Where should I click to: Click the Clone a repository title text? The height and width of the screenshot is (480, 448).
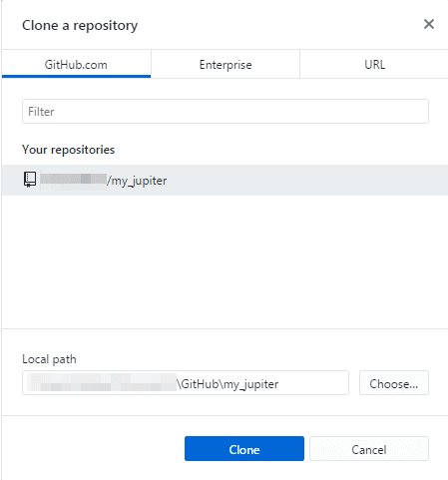[80, 26]
